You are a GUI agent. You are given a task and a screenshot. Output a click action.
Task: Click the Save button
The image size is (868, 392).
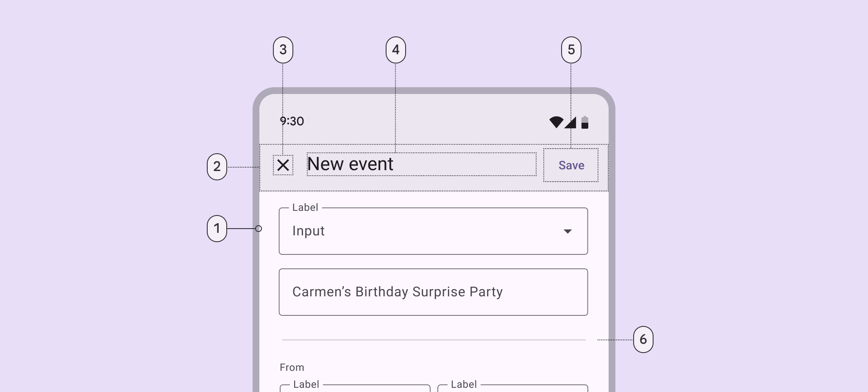point(571,165)
